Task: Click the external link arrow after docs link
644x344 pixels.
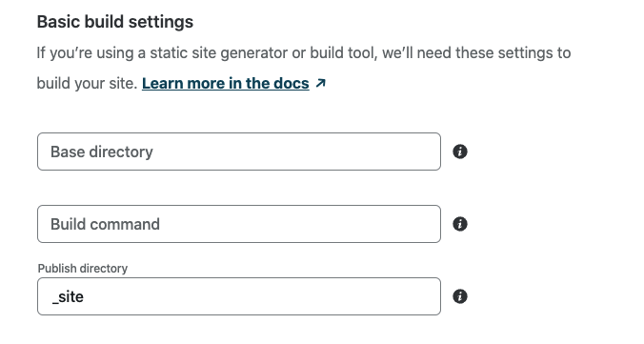Action: (x=320, y=84)
